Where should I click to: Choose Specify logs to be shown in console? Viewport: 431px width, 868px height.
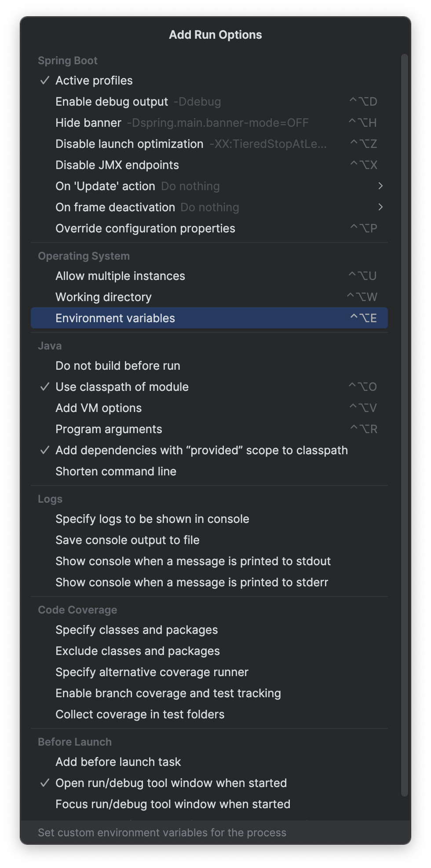pyautogui.click(x=152, y=519)
